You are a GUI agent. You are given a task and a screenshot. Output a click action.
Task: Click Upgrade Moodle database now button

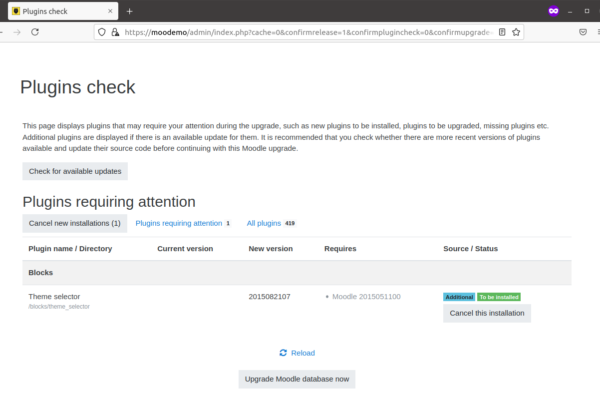[x=297, y=379]
